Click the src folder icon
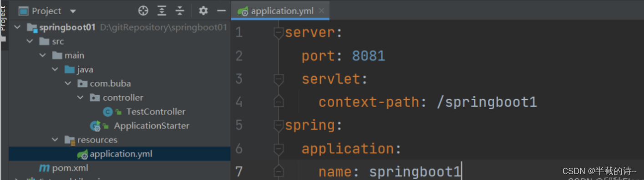The width and height of the screenshot is (644, 180). point(44,41)
